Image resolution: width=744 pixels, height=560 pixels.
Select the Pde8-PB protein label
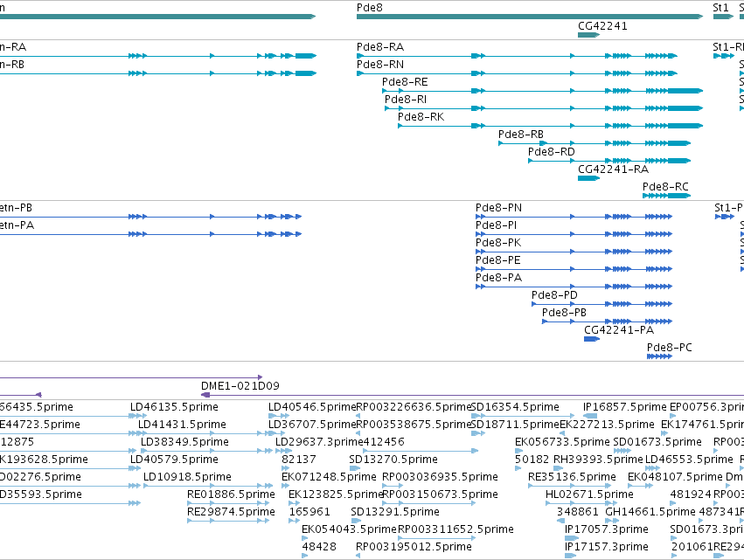point(564,313)
